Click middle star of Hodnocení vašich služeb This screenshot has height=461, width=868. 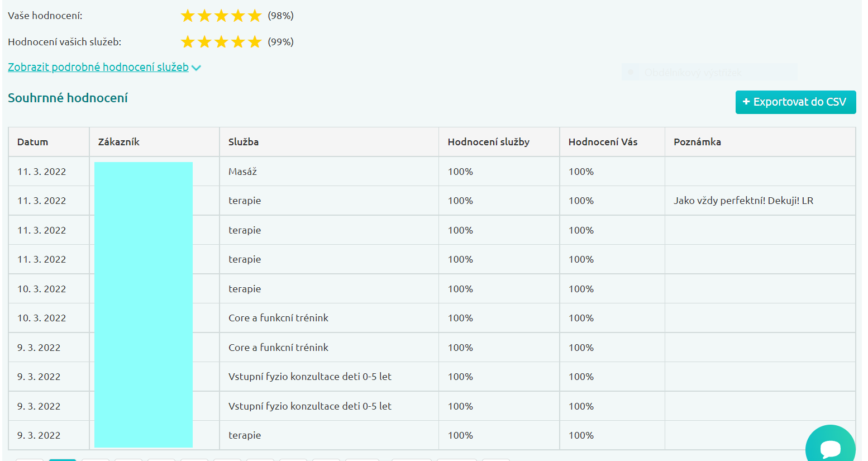coord(221,42)
